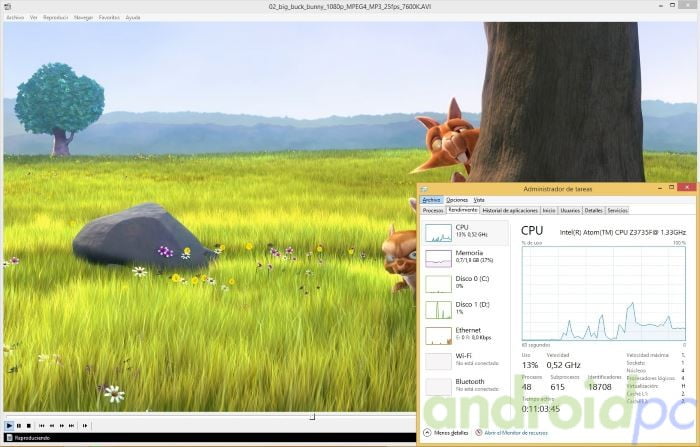Switch to the Usuarios tab
The image size is (700, 447).
coord(570,210)
